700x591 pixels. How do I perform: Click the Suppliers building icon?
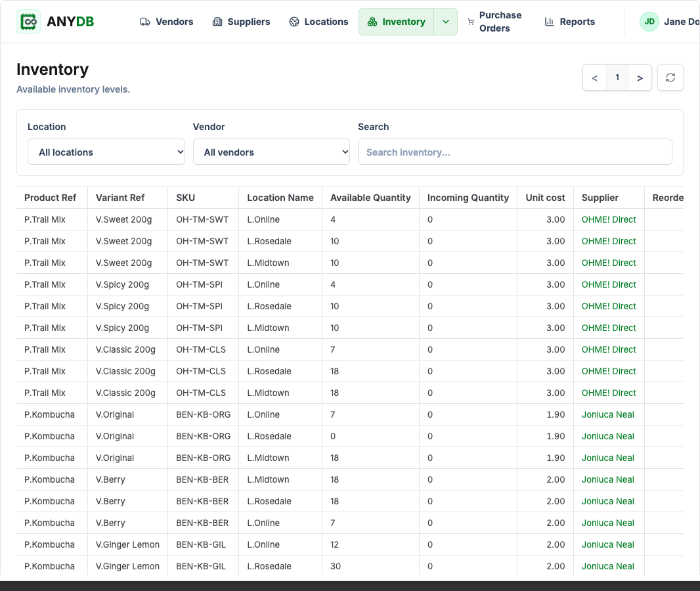(217, 22)
